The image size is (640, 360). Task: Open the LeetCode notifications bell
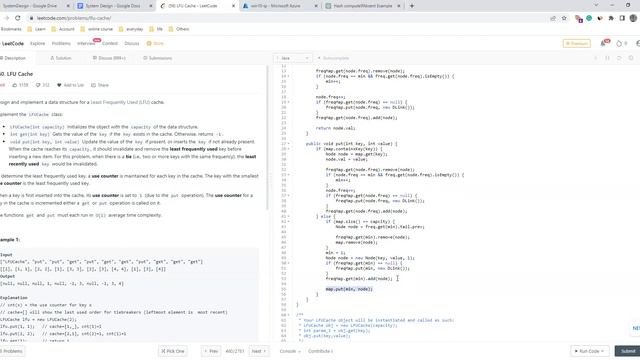603,43
